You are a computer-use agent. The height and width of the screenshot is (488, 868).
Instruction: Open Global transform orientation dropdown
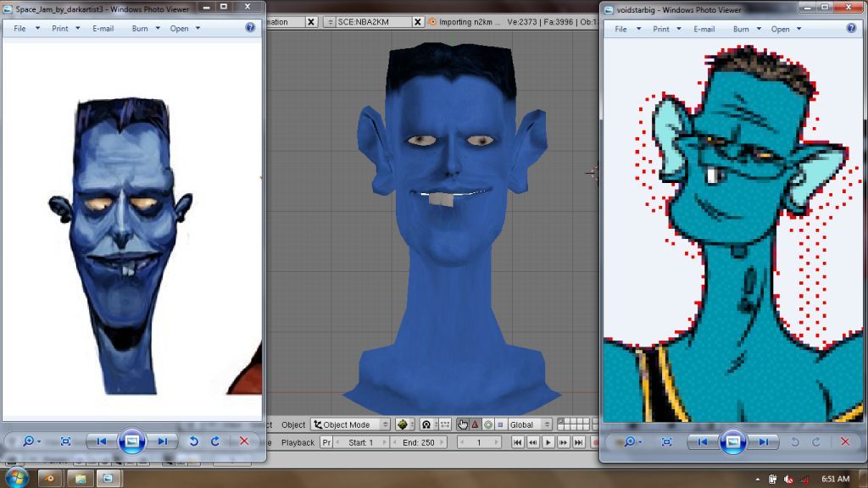(x=530, y=424)
